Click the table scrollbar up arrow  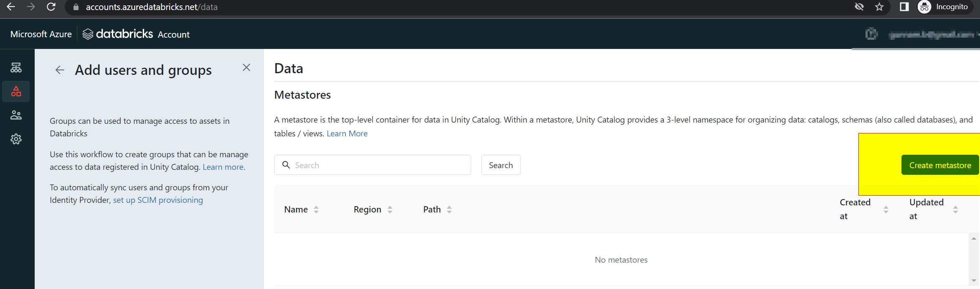point(974,238)
